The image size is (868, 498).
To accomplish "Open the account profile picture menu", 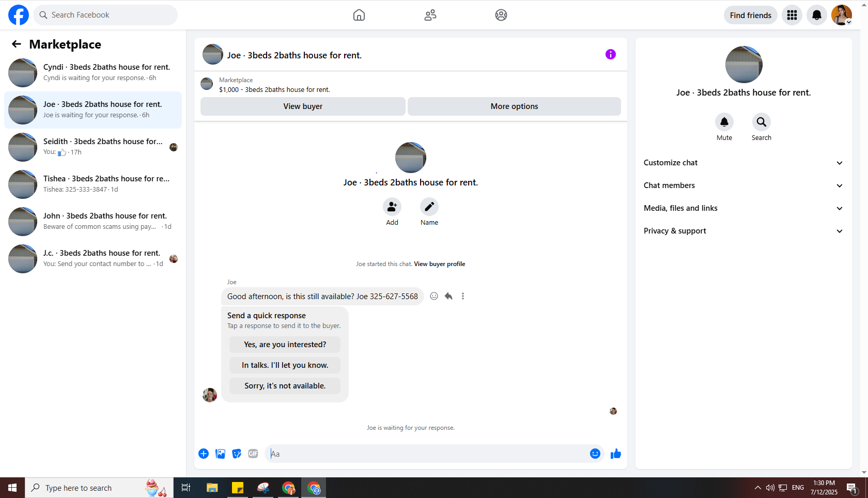I will 842,15.
